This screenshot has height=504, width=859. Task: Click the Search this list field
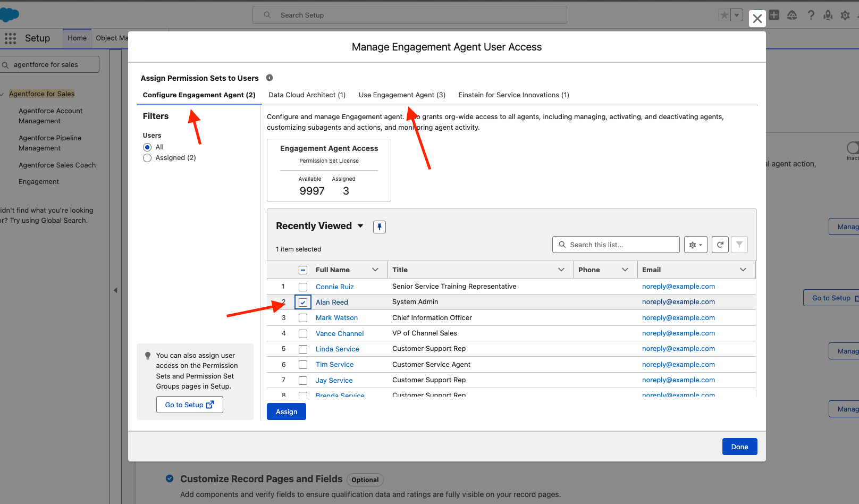tap(616, 245)
